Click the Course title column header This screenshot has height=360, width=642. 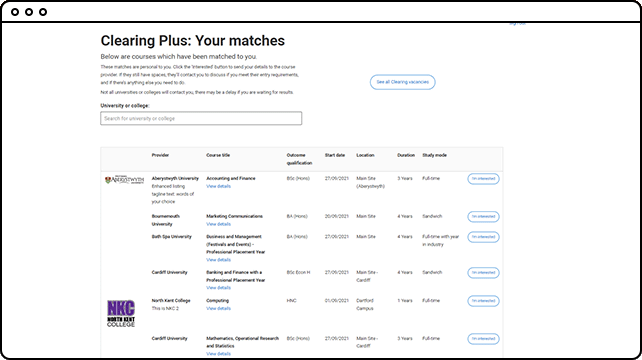[218, 155]
